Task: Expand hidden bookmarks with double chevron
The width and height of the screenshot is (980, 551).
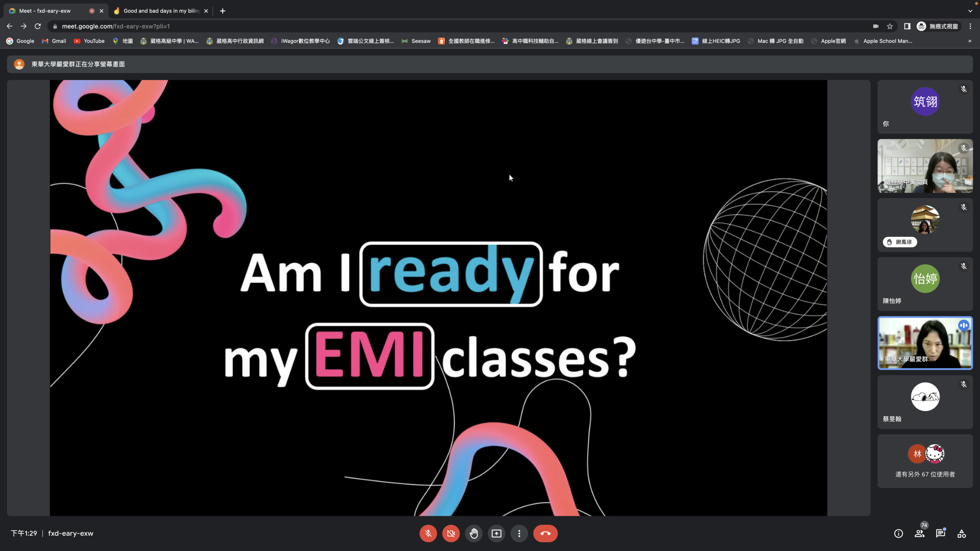Action: click(x=970, y=41)
